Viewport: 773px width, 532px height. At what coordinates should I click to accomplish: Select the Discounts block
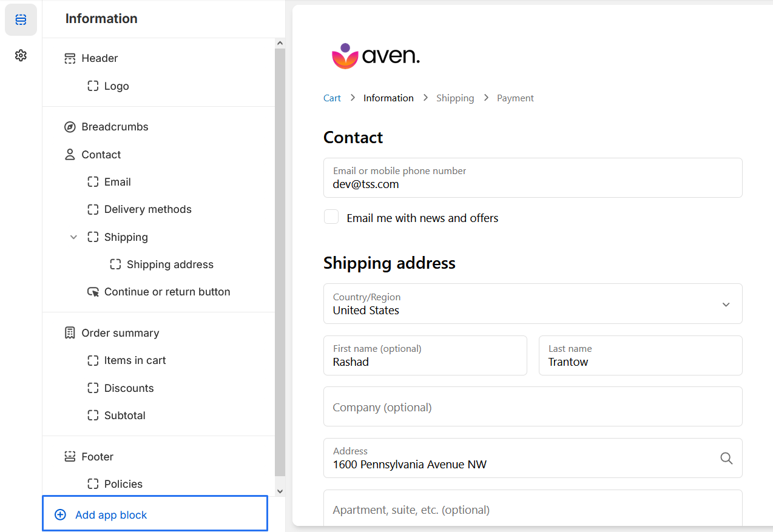point(129,388)
